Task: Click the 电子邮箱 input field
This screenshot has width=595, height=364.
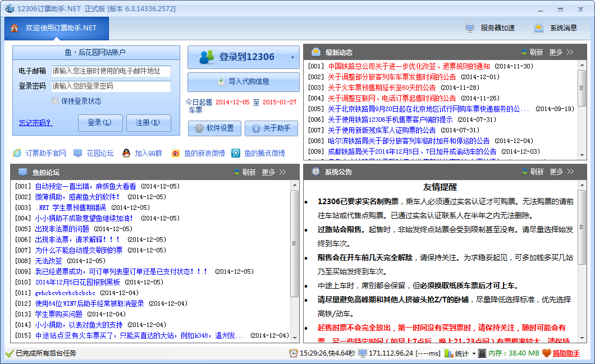Action: (x=111, y=71)
